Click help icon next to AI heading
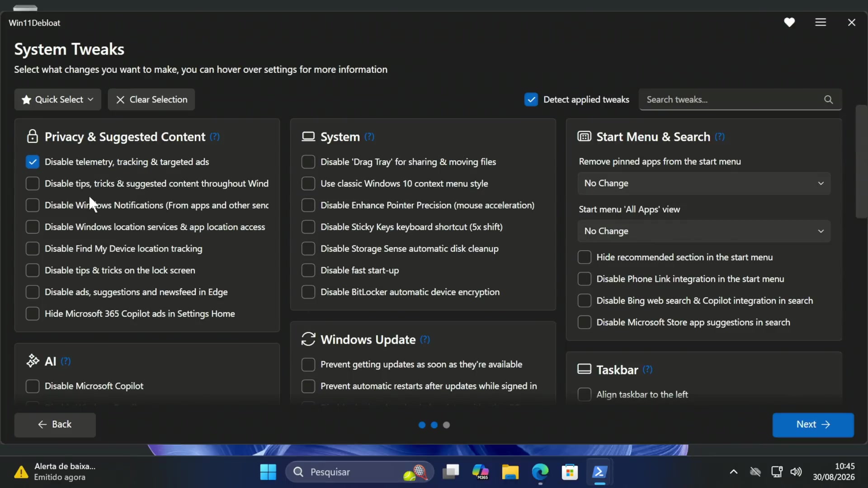868x488 pixels. click(x=66, y=361)
